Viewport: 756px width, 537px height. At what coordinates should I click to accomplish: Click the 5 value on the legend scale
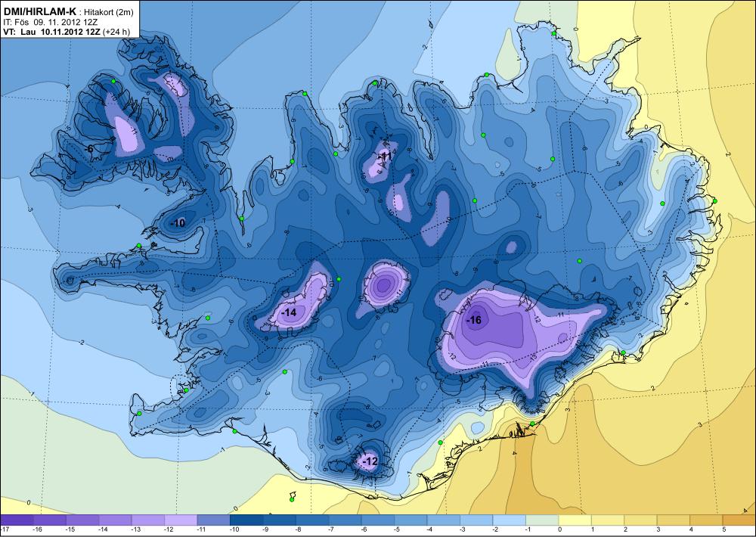[723, 529]
